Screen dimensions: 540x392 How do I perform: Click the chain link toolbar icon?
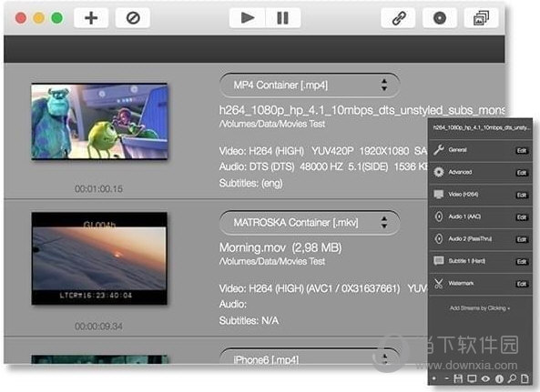coord(399,18)
